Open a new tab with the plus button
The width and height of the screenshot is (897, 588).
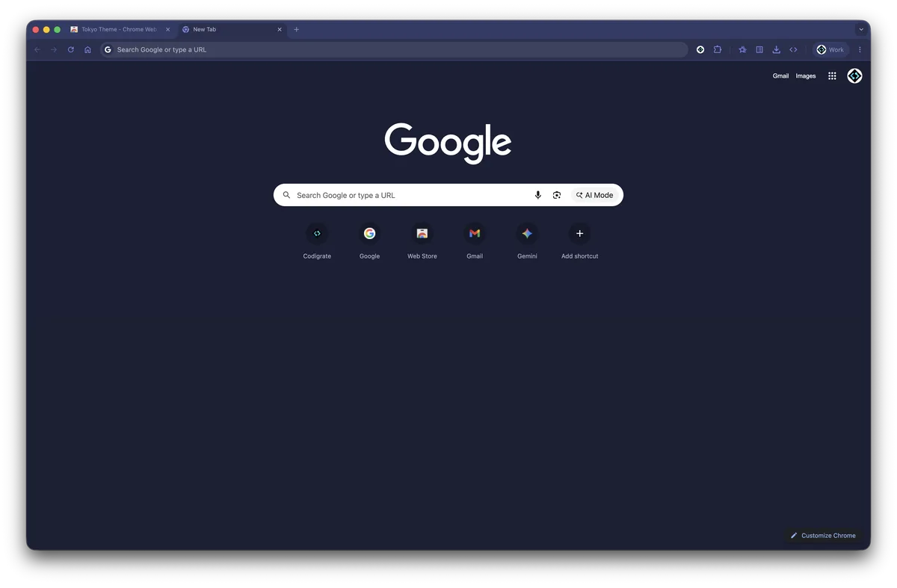(x=297, y=30)
